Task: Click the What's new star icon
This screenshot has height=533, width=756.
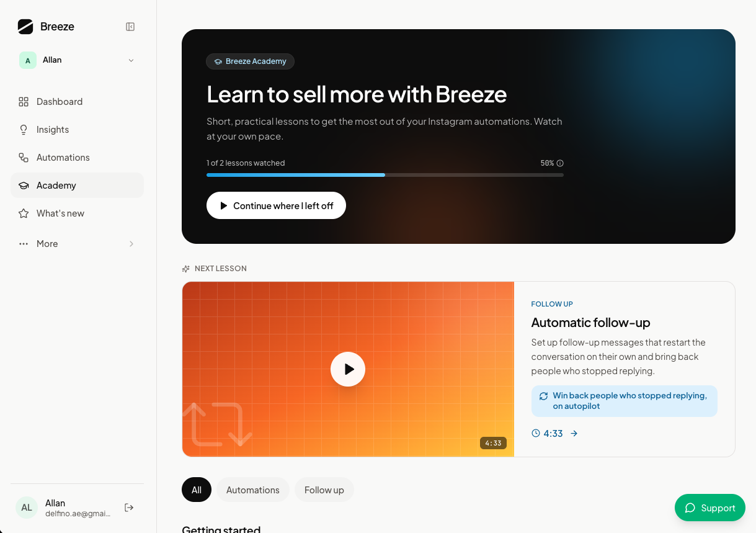Action: point(24,213)
